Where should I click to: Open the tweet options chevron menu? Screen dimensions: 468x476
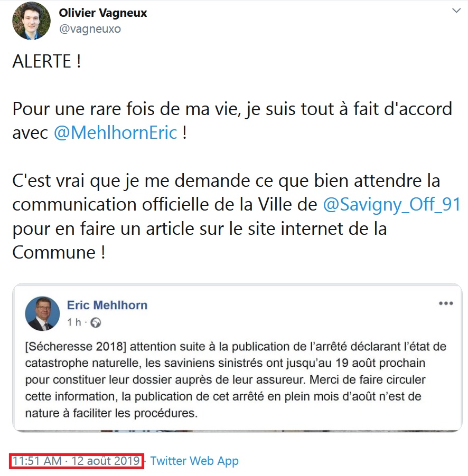[456, 11]
